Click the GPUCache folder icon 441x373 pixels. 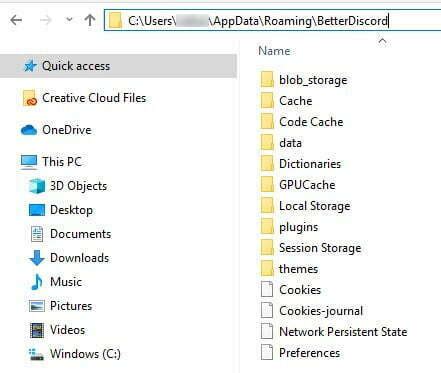pyautogui.click(x=267, y=185)
